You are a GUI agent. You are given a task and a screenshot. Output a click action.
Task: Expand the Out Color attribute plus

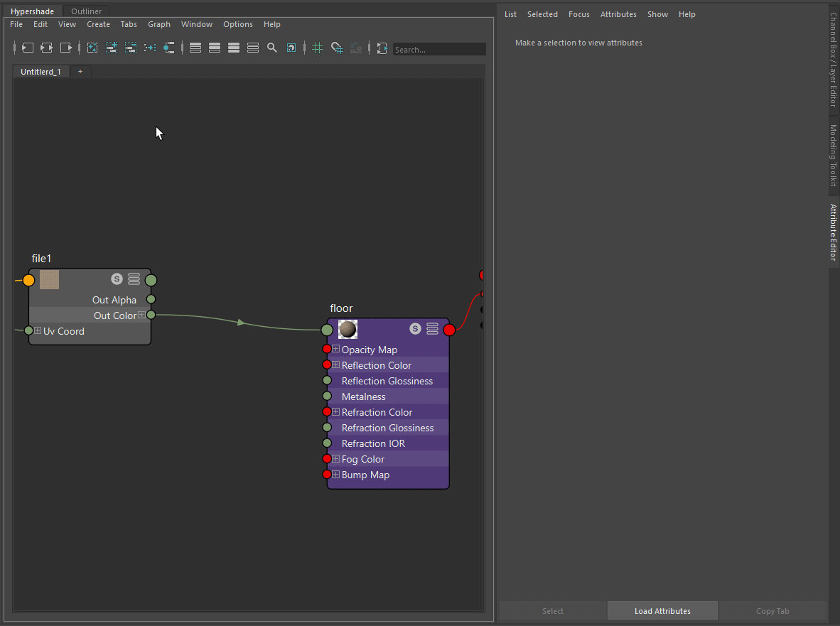pos(141,315)
